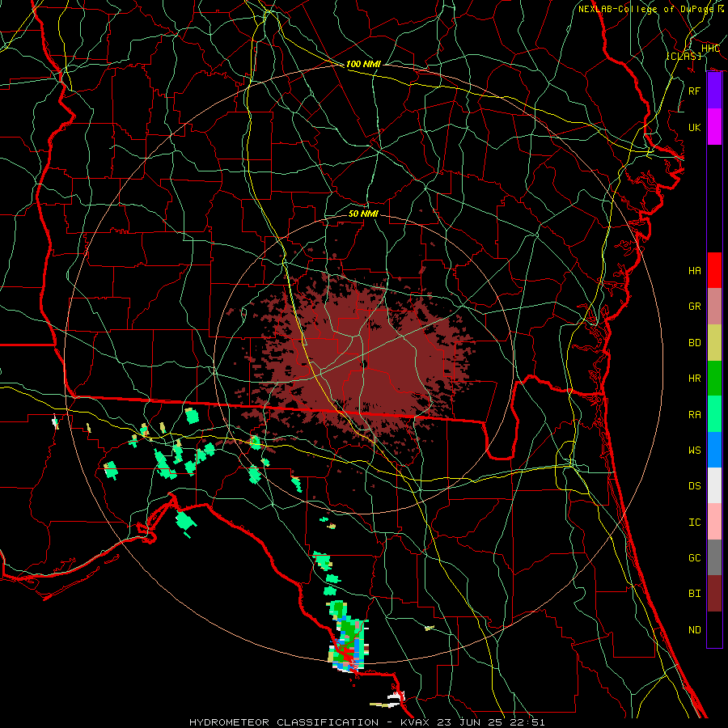Click the ND legend label

click(695, 630)
